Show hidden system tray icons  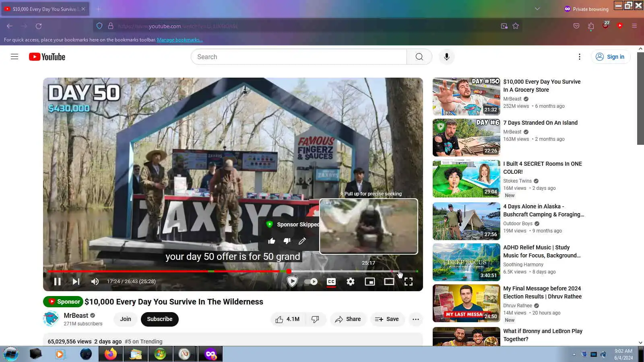pyautogui.click(x=574, y=354)
